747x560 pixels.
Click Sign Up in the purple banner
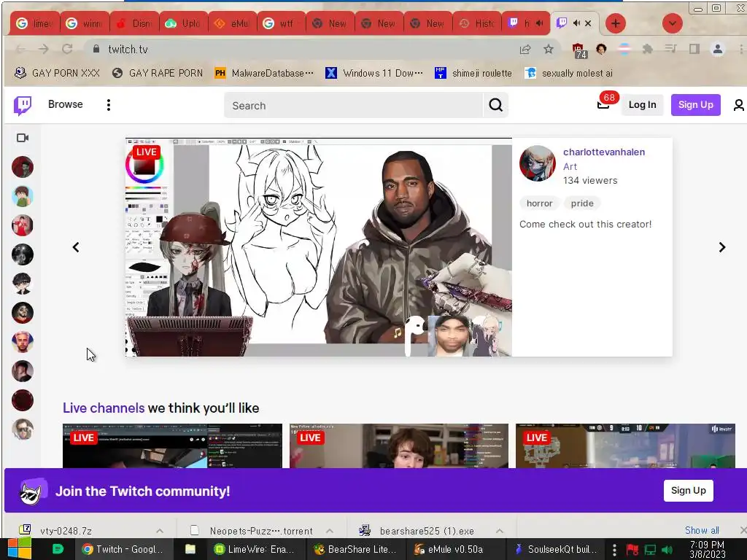click(689, 491)
